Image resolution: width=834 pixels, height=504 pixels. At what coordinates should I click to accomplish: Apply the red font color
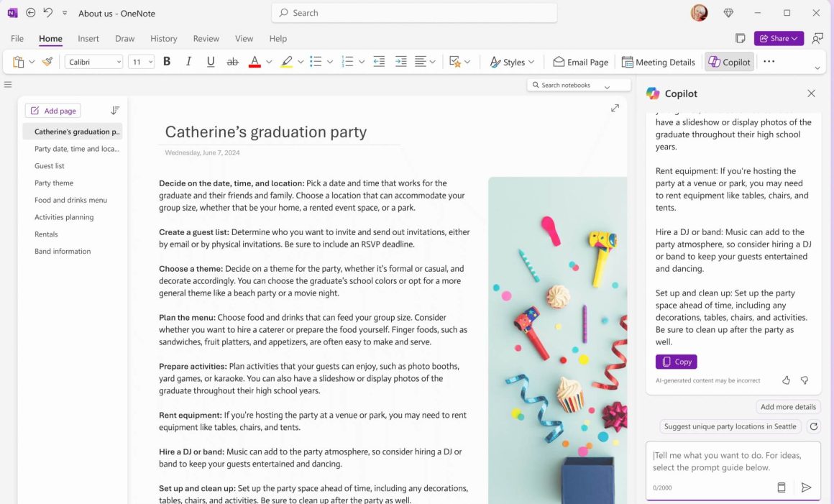[255, 62]
